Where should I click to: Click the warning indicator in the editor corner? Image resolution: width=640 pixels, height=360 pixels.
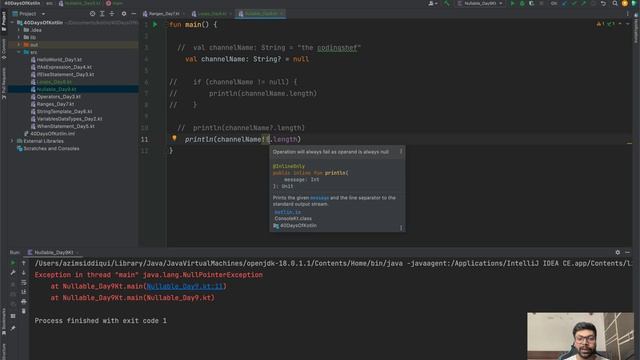601,24
